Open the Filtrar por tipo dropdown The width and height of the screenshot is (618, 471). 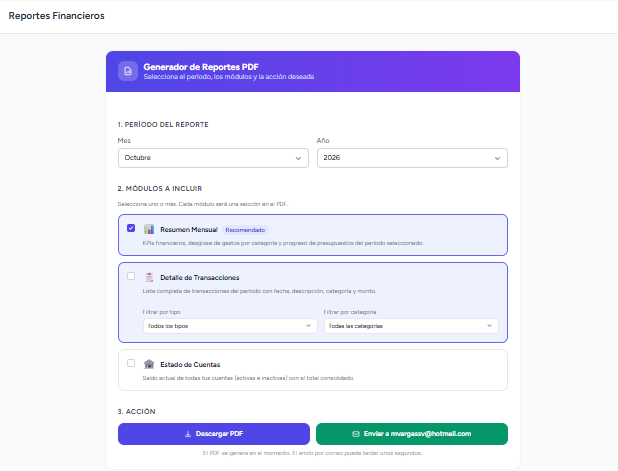click(230, 326)
